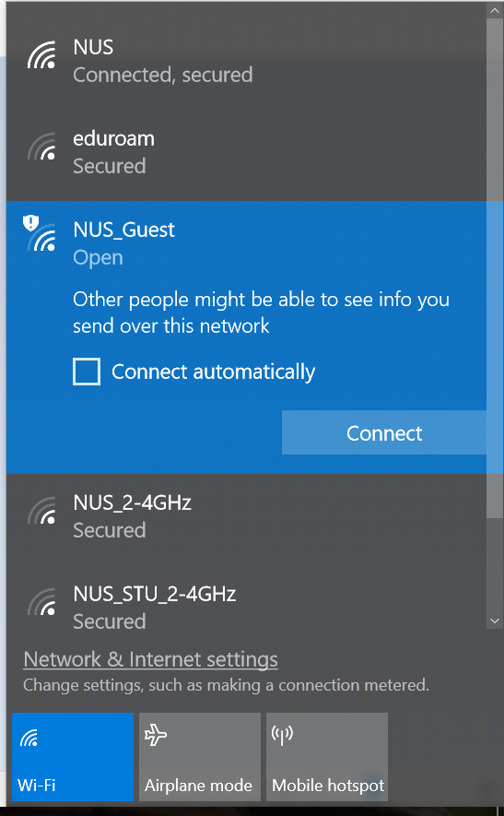Click the scrollbar up arrow
Image resolution: width=504 pixels, height=816 pixels.
[x=495, y=10]
